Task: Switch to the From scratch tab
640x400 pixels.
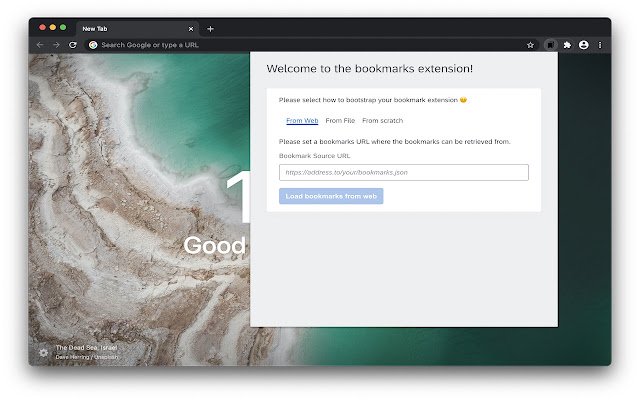Action: point(382,120)
